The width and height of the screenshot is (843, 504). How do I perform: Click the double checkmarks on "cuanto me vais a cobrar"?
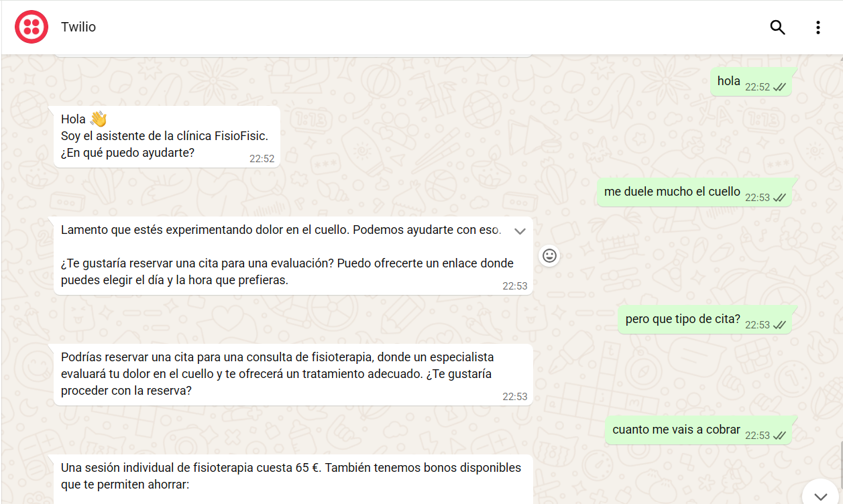(779, 436)
